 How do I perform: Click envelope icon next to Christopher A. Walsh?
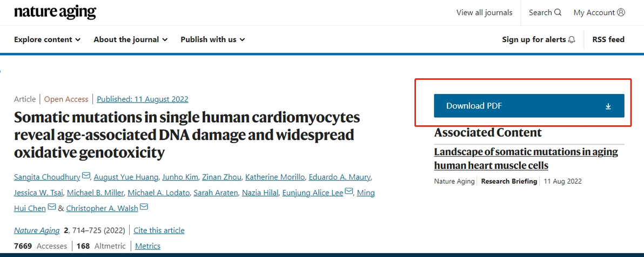144,206
